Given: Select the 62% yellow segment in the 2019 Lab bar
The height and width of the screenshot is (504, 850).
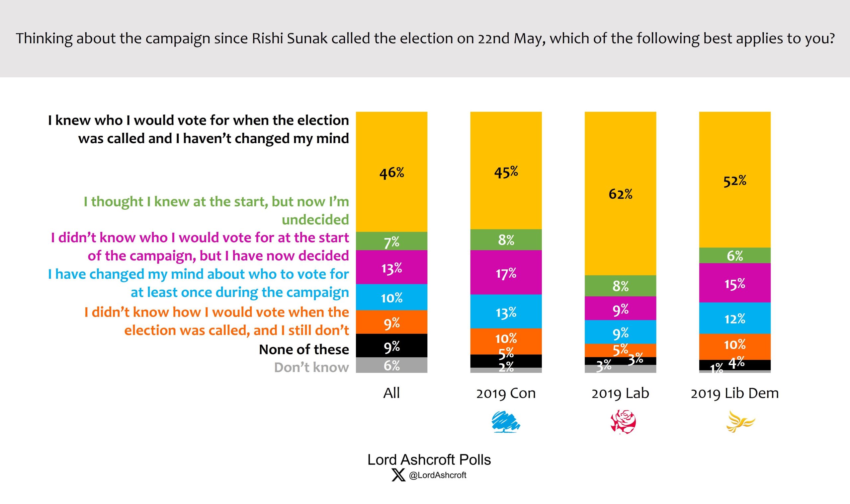Looking at the screenshot, I should tap(620, 194).
